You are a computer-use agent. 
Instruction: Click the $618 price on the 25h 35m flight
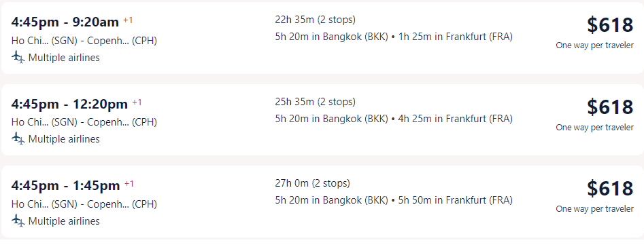pyautogui.click(x=610, y=107)
